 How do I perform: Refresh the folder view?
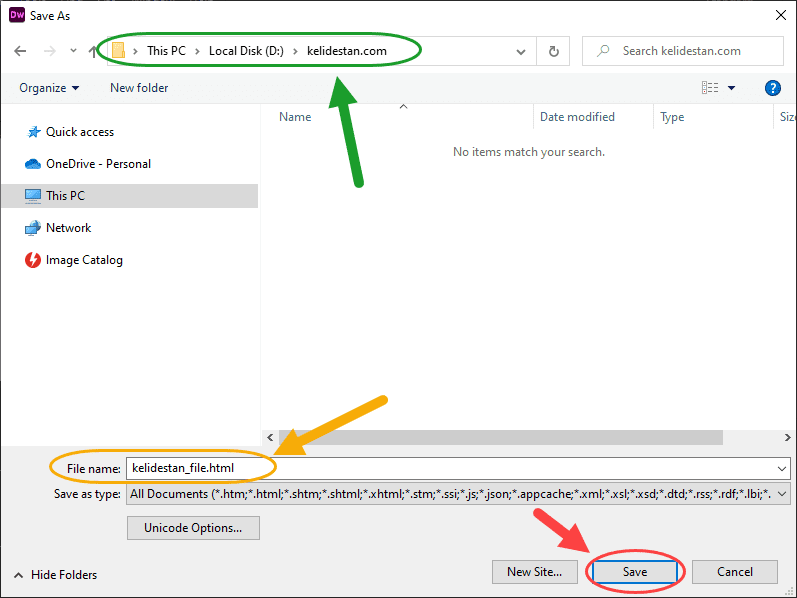pyautogui.click(x=554, y=51)
